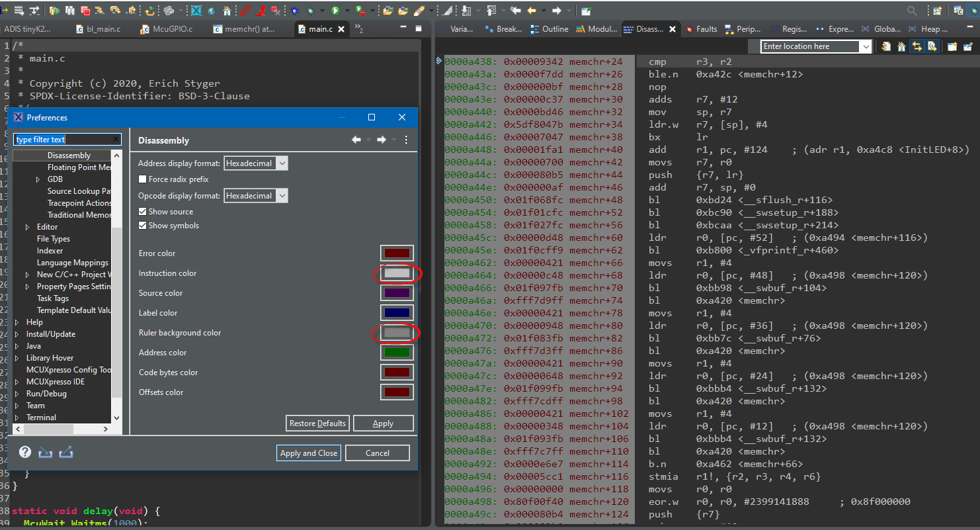Toggle the Show symbols checkbox
The height and width of the screenshot is (530, 980).
[143, 226]
